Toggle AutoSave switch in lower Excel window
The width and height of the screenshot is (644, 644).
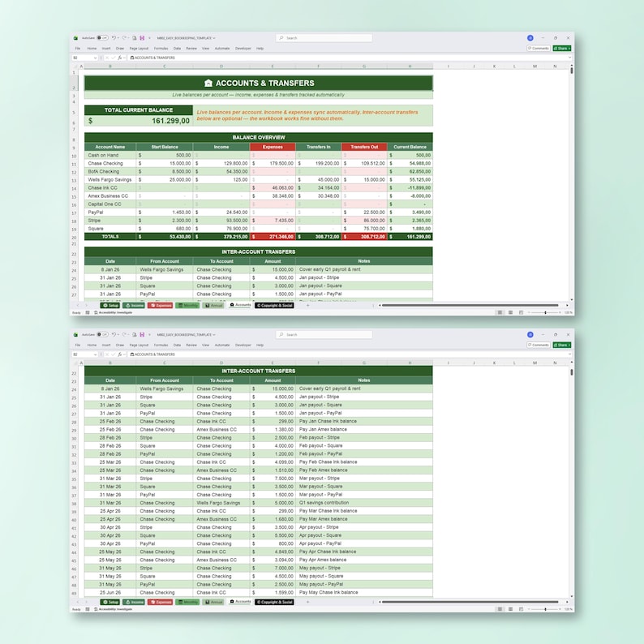tap(102, 335)
